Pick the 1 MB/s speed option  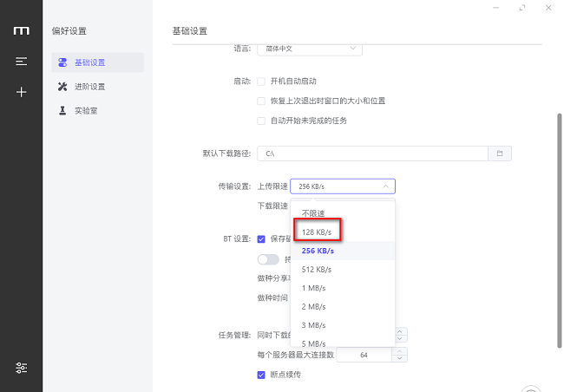[314, 288]
